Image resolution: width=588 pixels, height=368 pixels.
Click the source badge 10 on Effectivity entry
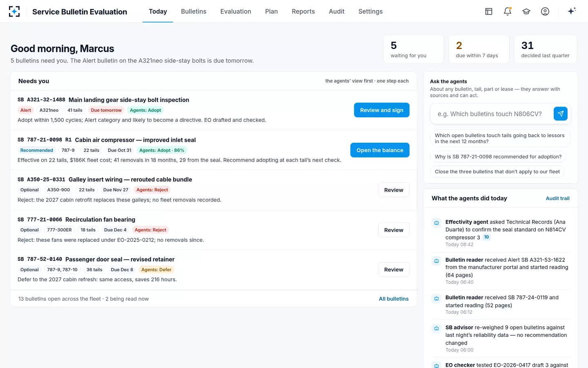(x=486, y=237)
